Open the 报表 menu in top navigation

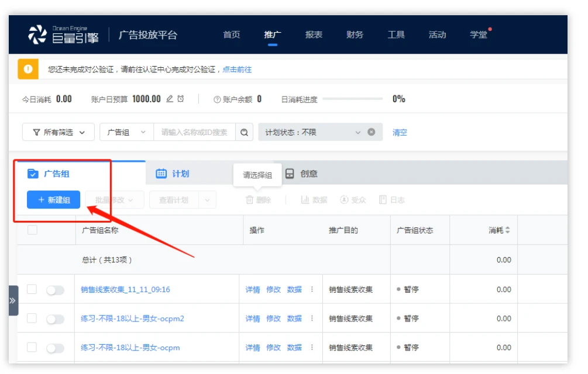click(x=314, y=34)
